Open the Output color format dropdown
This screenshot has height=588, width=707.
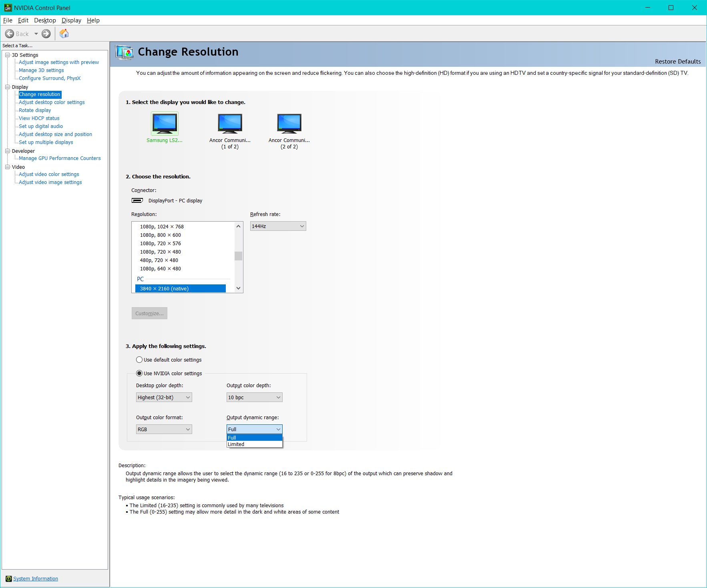point(164,429)
